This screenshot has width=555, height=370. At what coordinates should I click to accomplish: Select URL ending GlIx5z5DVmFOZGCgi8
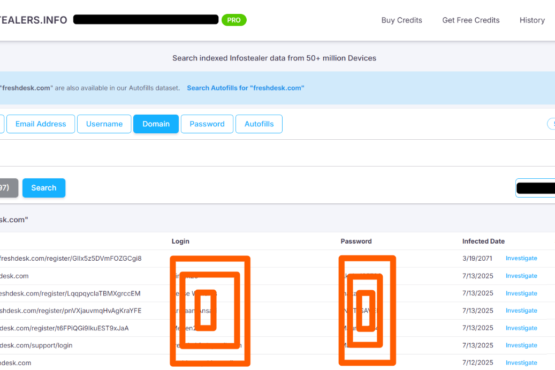[x=71, y=258]
